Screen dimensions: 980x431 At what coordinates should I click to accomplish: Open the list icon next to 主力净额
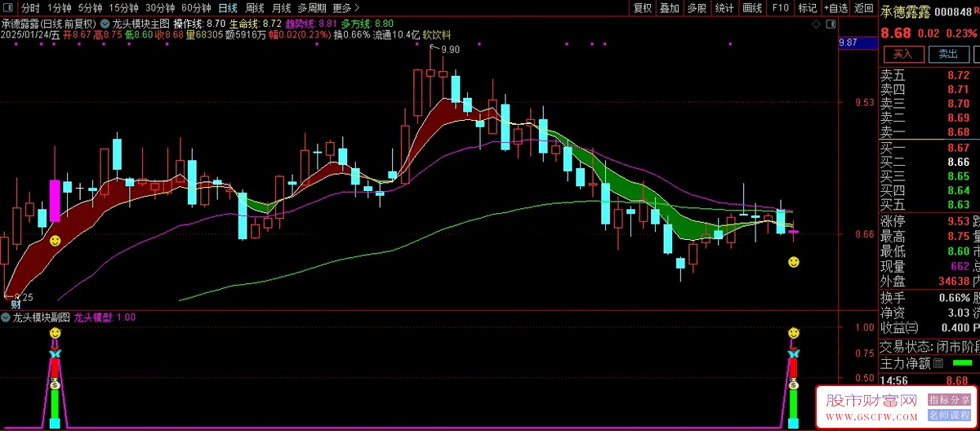tap(938, 362)
